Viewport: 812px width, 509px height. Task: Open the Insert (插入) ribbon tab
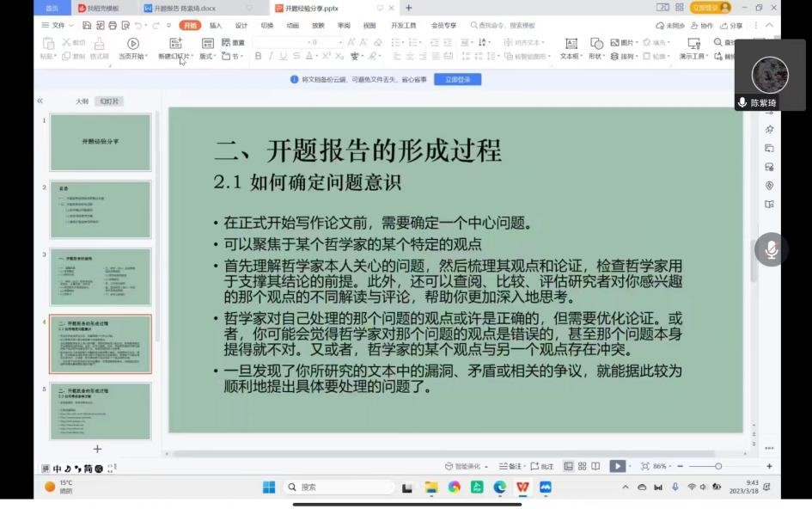pos(216,26)
